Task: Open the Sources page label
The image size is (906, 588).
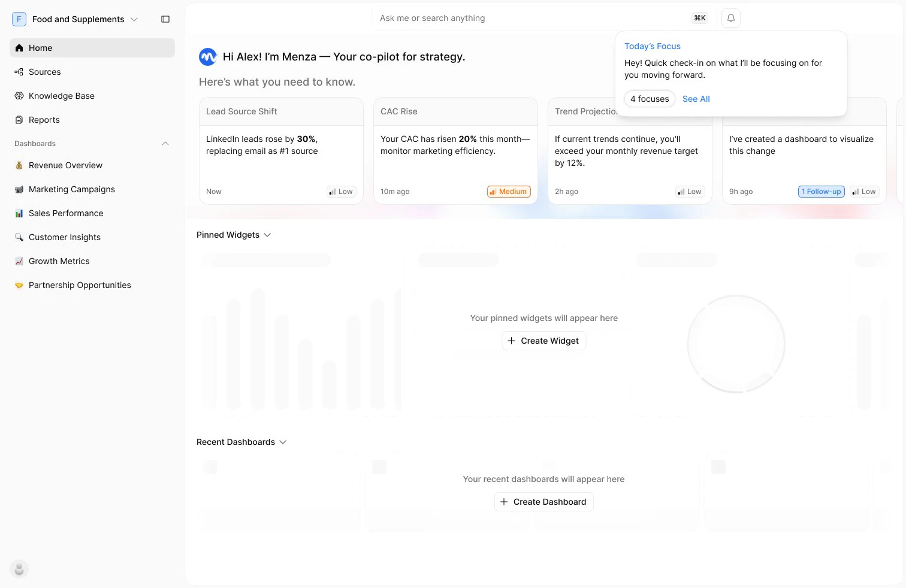Action: 45,72
